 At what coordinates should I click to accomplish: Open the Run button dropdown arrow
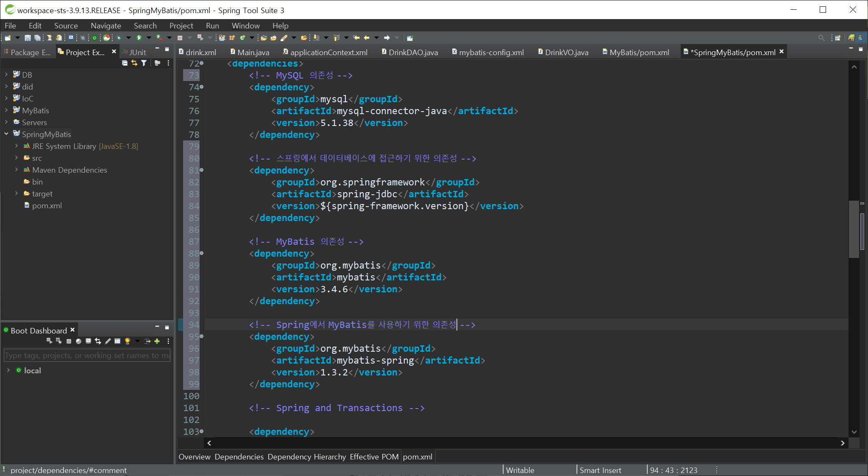point(149,38)
